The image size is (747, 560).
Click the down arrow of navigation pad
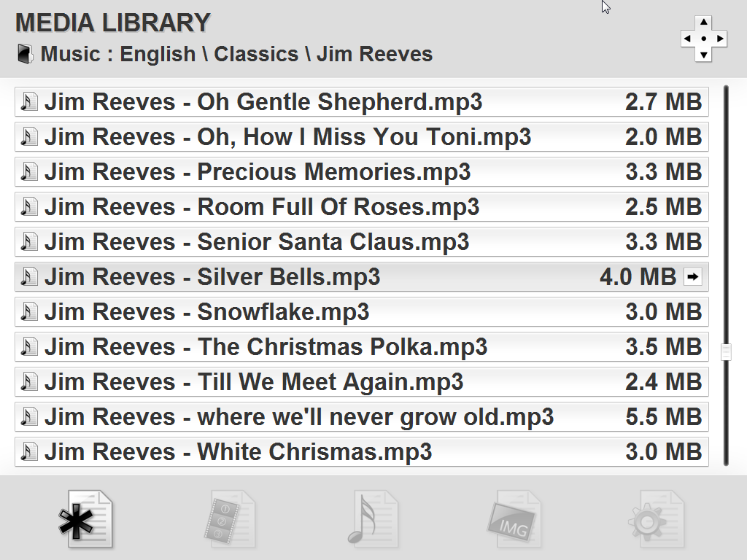704,55
